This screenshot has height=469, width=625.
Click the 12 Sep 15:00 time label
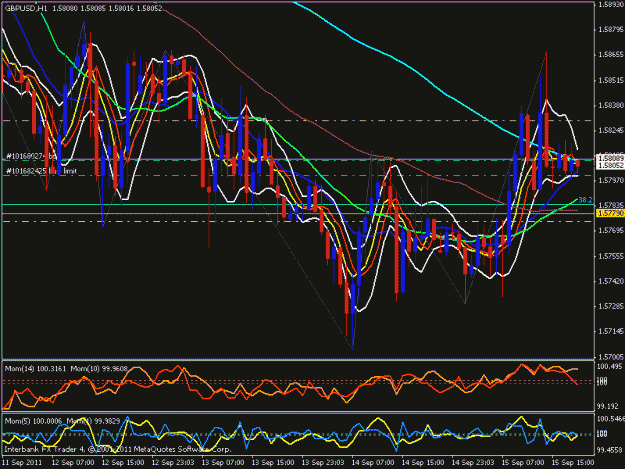pos(123,463)
